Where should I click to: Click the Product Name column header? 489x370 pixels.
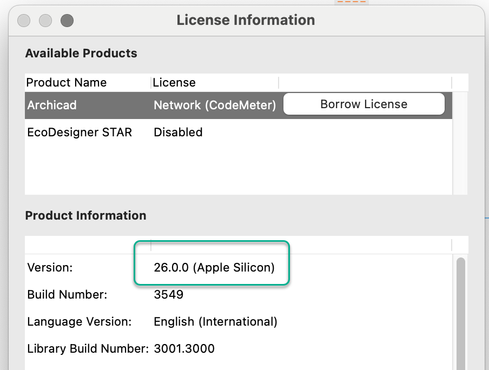click(x=66, y=82)
